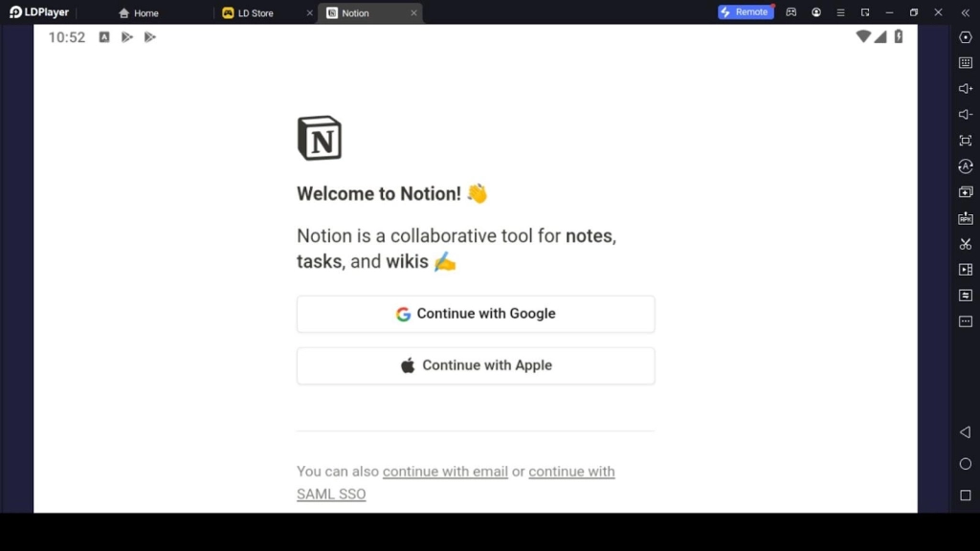The image size is (980, 551).
Task: Click the video record icon in the sidebar
Action: tap(966, 269)
